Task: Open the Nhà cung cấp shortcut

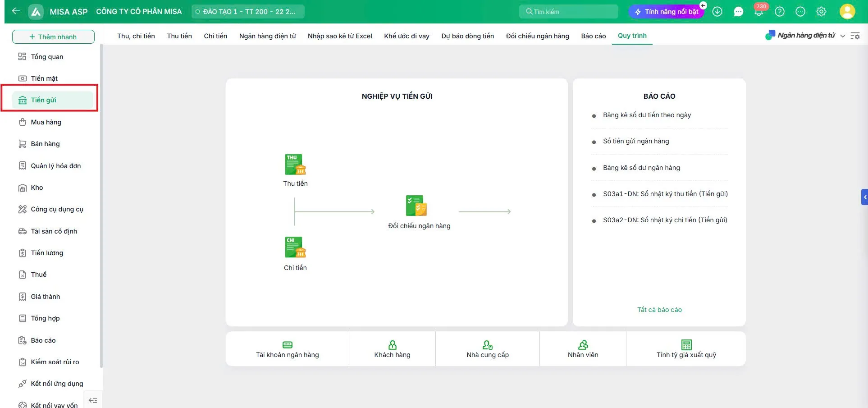Action: click(488, 349)
